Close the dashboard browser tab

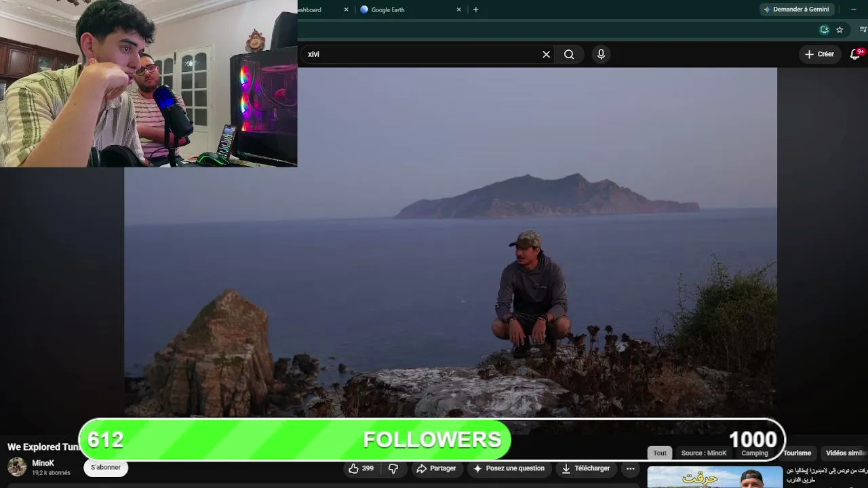(346, 9)
